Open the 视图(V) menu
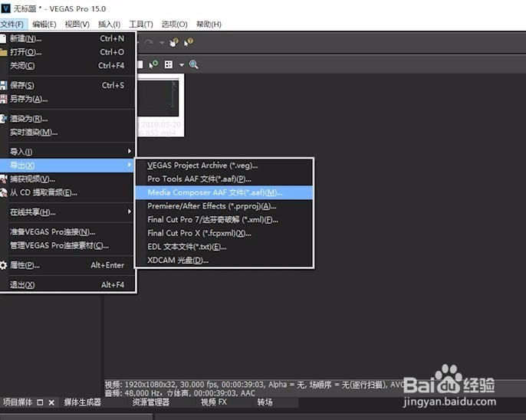The height and width of the screenshot is (420, 526). click(x=77, y=24)
